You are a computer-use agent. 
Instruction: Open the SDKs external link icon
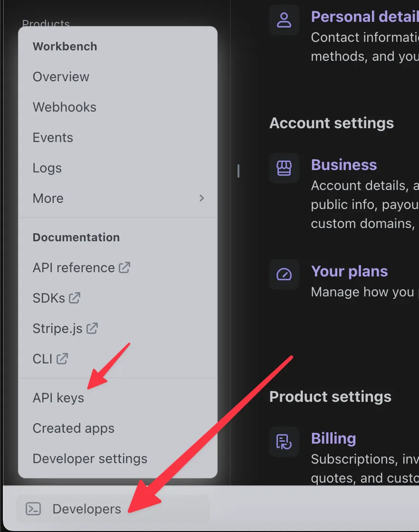coord(74,297)
